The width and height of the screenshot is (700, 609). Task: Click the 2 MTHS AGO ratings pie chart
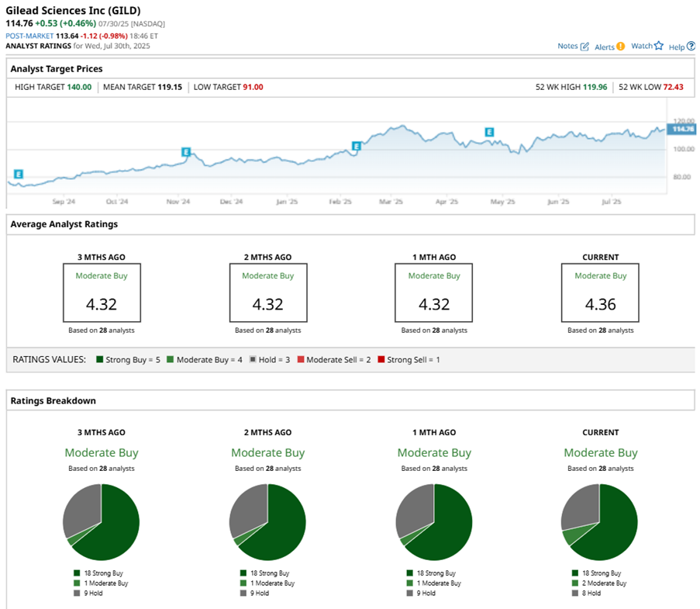(267, 522)
